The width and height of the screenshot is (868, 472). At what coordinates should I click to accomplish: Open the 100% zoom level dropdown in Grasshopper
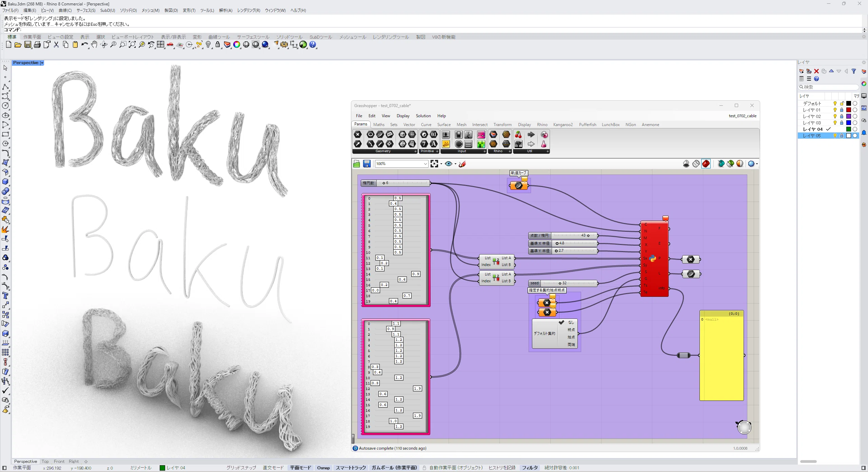(425, 164)
